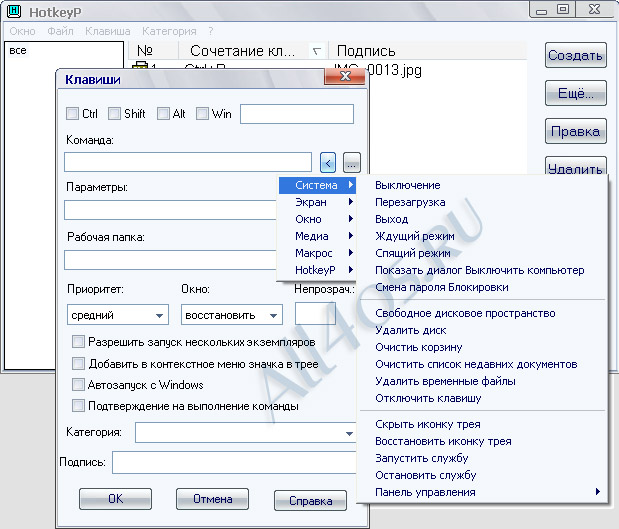
Task: Click the OK button in Клавиши dialog
Action: pos(115,499)
